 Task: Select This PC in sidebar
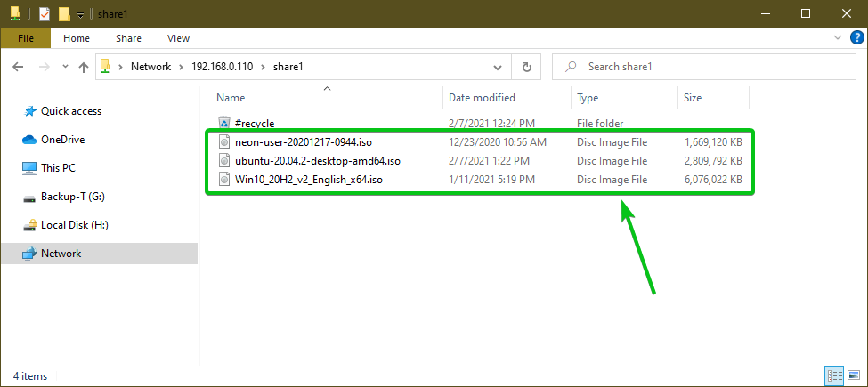pos(60,168)
